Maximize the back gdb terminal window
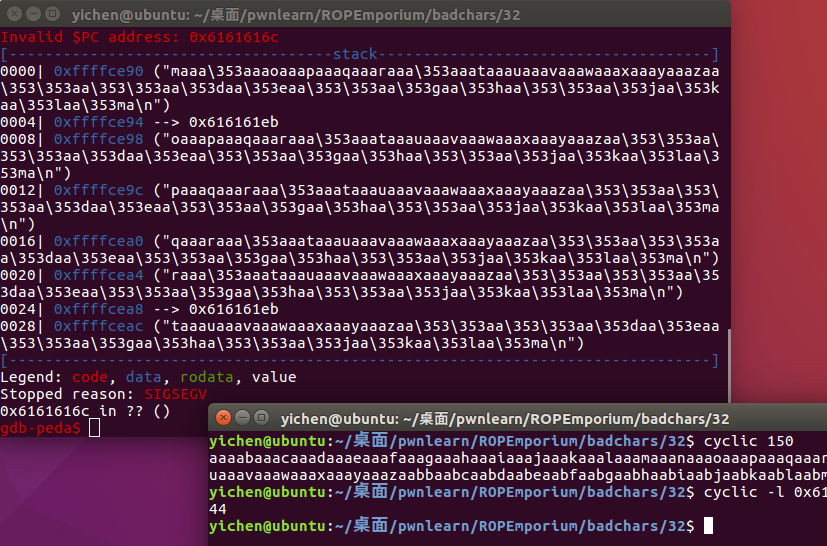The image size is (827, 546). point(52,14)
